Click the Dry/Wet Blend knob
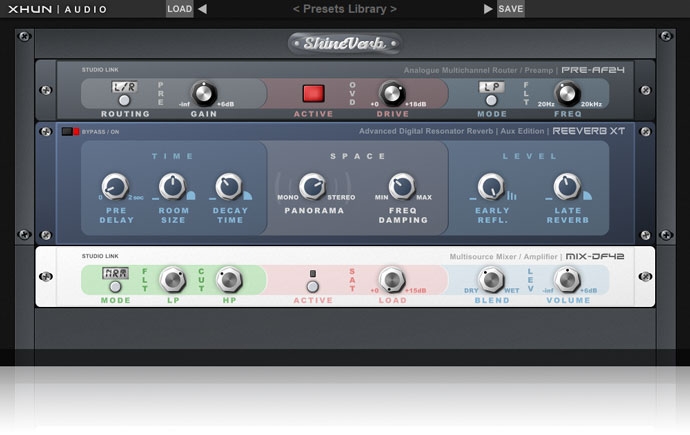This screenshot has width=690, height=435. (x=490, y=280)
